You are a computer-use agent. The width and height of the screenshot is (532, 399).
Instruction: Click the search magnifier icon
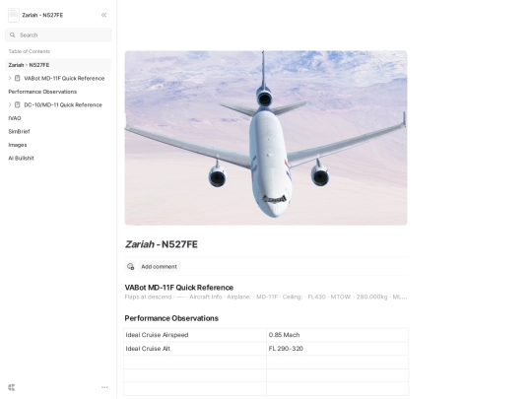click(x=13, y=34)
